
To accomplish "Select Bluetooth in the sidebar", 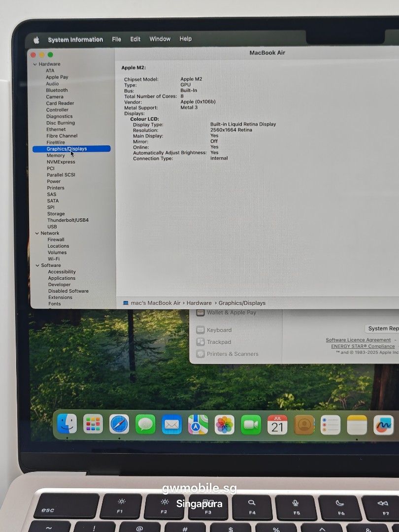I will 57,90.
